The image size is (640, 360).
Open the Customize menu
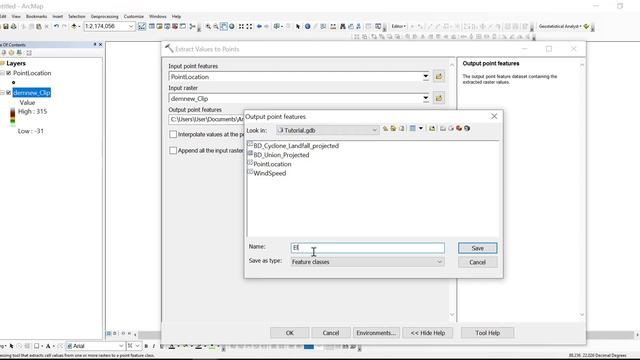point(134,16)
